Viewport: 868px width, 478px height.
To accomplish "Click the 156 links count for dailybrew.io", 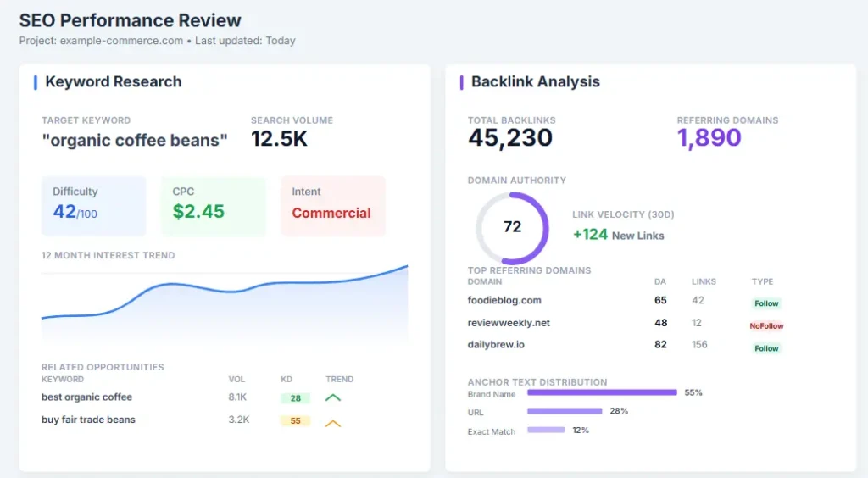I will (x=699, y=345).
